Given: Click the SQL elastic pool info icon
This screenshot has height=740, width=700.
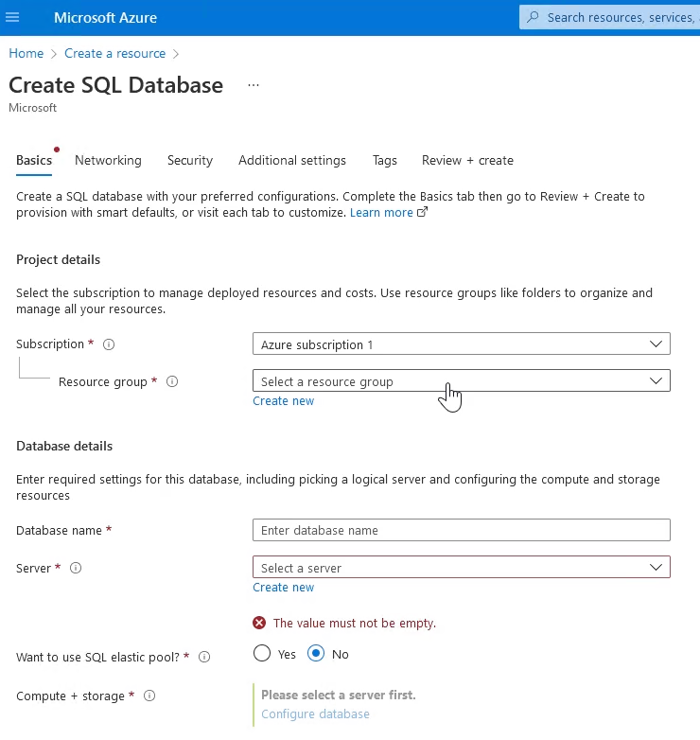Looking at the screenshot, I should coord(204,657).
